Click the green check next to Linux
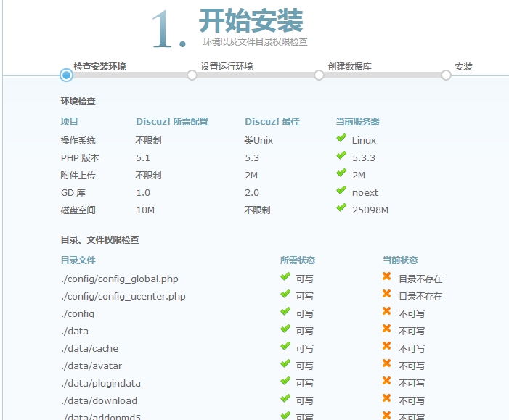The image size is (509, 420). pyautogui.click(x=341, y=138)
